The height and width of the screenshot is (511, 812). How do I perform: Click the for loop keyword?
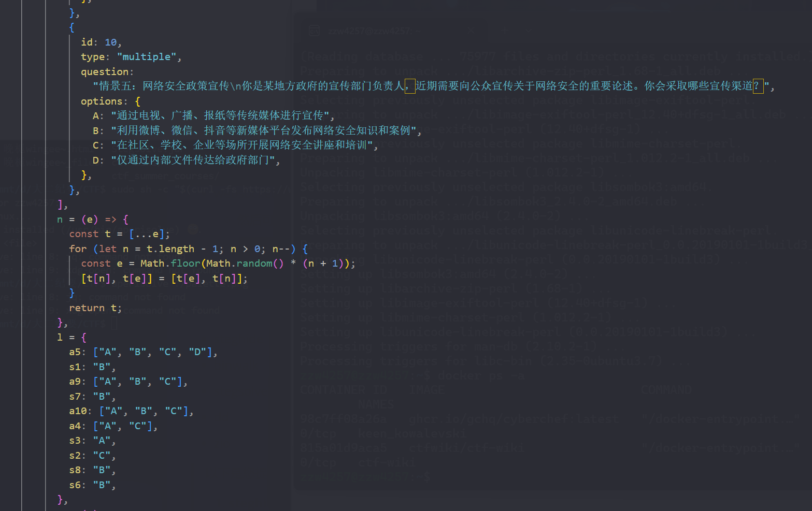[78, 249]
